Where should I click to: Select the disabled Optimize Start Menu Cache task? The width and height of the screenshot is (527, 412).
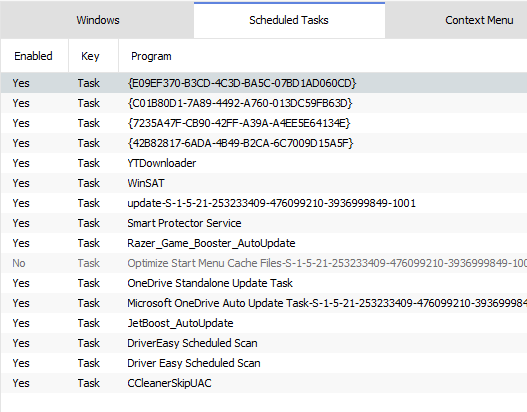coord(264,263)
